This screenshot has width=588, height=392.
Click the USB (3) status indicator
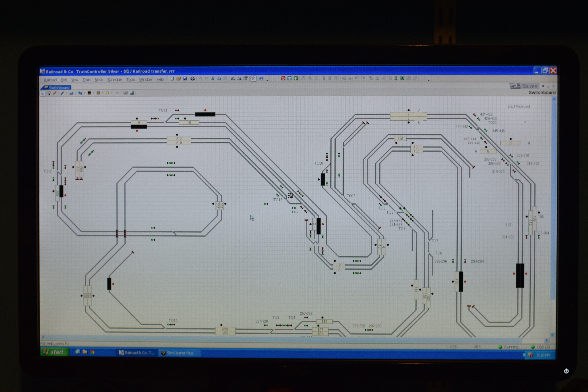pos(540,347)
